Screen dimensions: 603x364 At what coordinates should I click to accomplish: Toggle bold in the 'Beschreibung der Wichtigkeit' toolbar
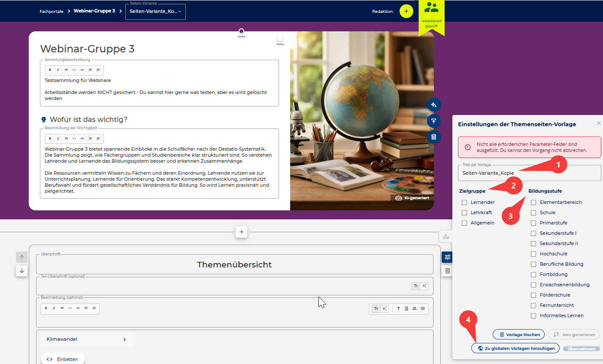tap(50, 139)
